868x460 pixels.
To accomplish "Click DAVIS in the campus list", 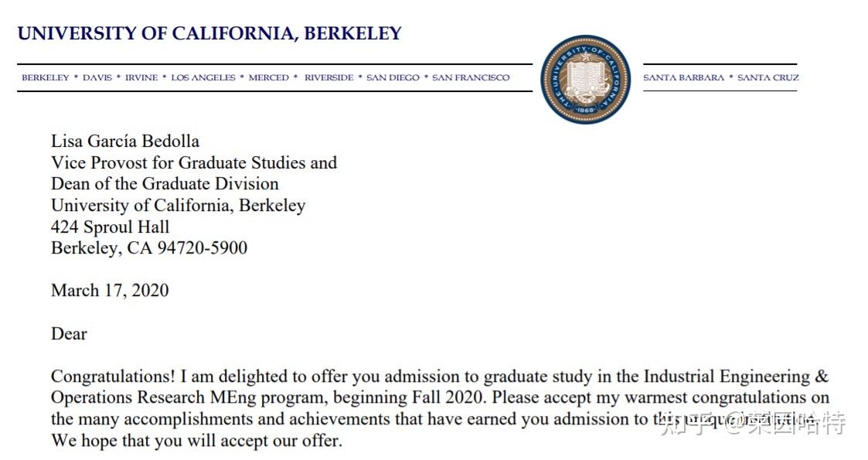I will (x=97, y=78).
